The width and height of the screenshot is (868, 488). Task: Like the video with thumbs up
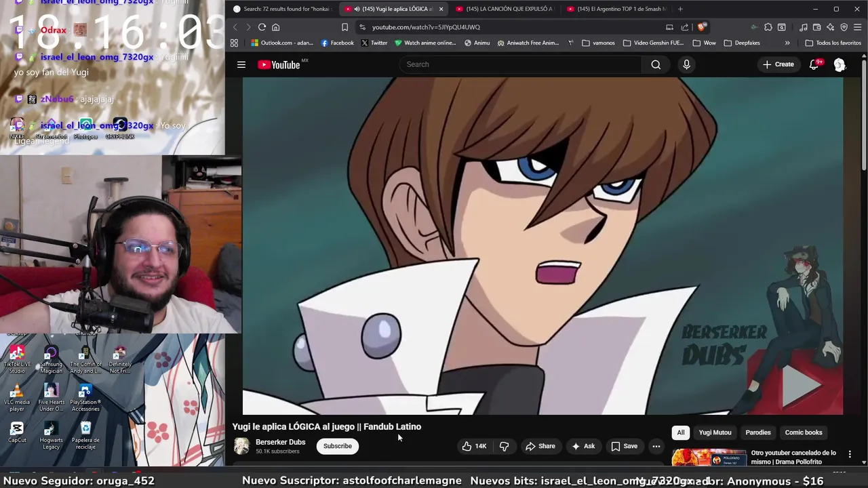474,446
